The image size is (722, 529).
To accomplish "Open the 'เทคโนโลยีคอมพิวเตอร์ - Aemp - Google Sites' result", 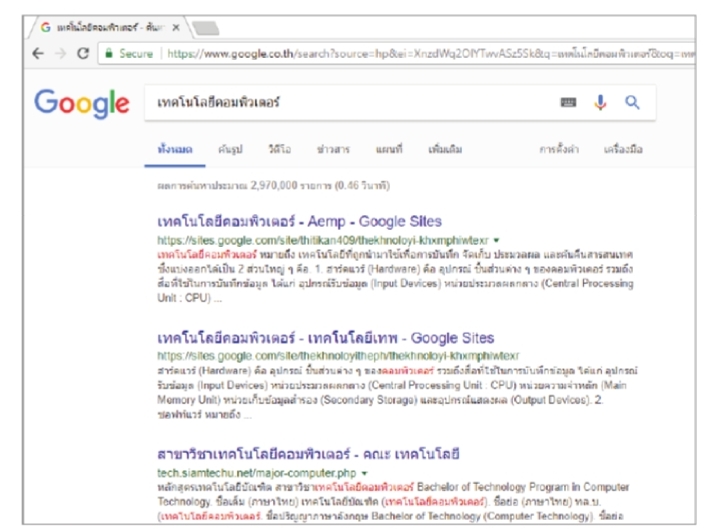I will tap(300, 222).
